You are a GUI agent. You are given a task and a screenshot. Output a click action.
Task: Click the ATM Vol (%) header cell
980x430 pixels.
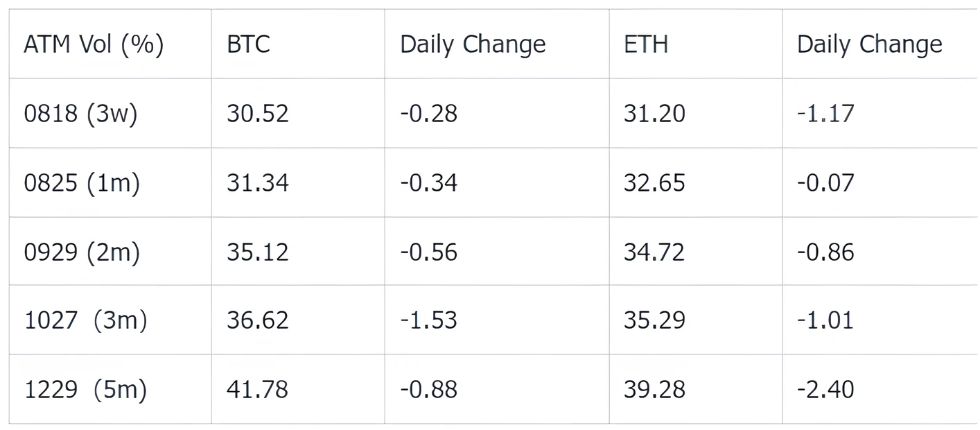pos(94,44)
